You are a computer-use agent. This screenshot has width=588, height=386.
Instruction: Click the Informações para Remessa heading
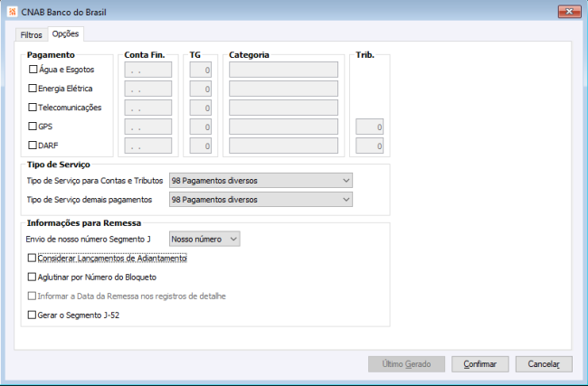[84, 223]
